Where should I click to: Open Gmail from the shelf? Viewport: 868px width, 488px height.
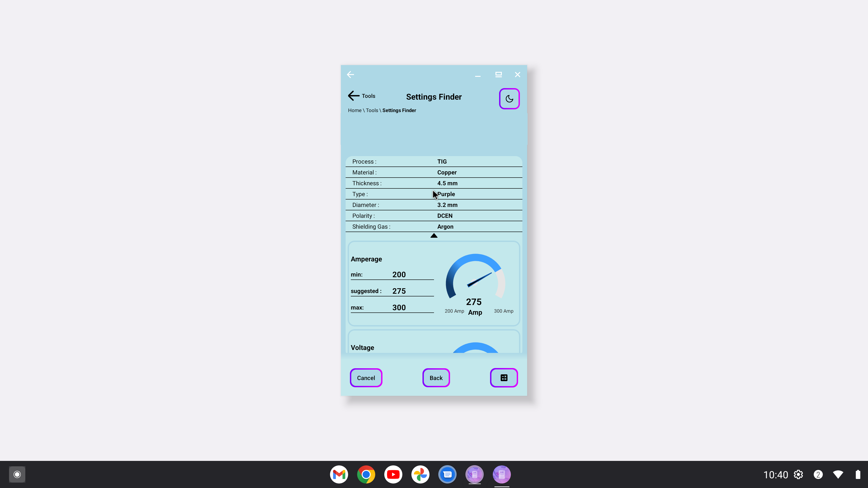click(339, 474)
